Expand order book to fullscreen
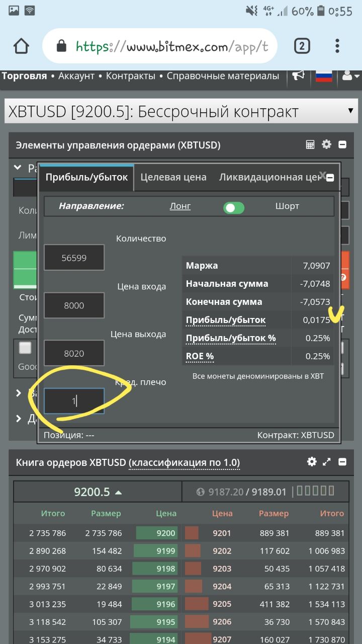The width and height of the screenshot is (362, 644). (327, 462)
